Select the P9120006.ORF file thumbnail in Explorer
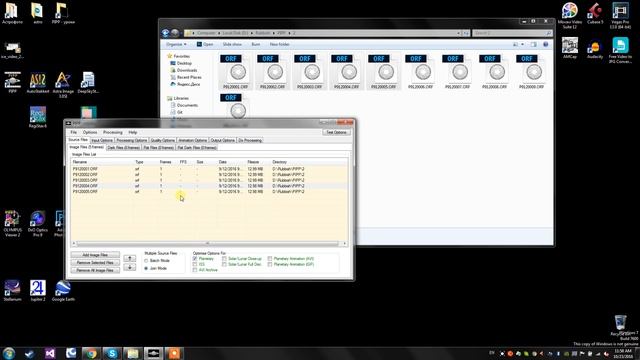This screenshot has width=640, height=360. (420, 71)
